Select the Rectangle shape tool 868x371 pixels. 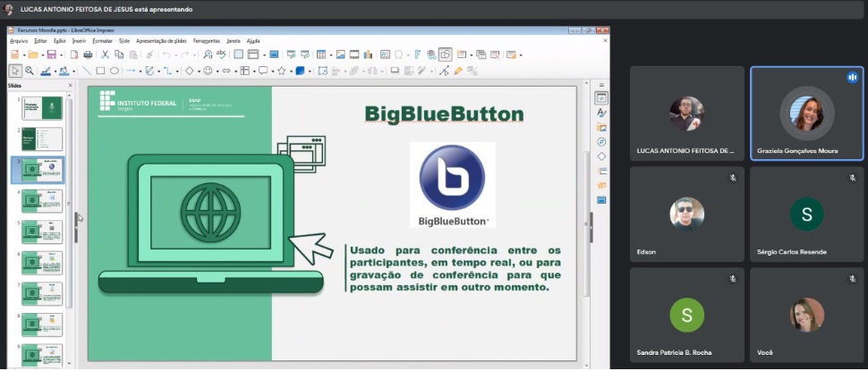100,71
